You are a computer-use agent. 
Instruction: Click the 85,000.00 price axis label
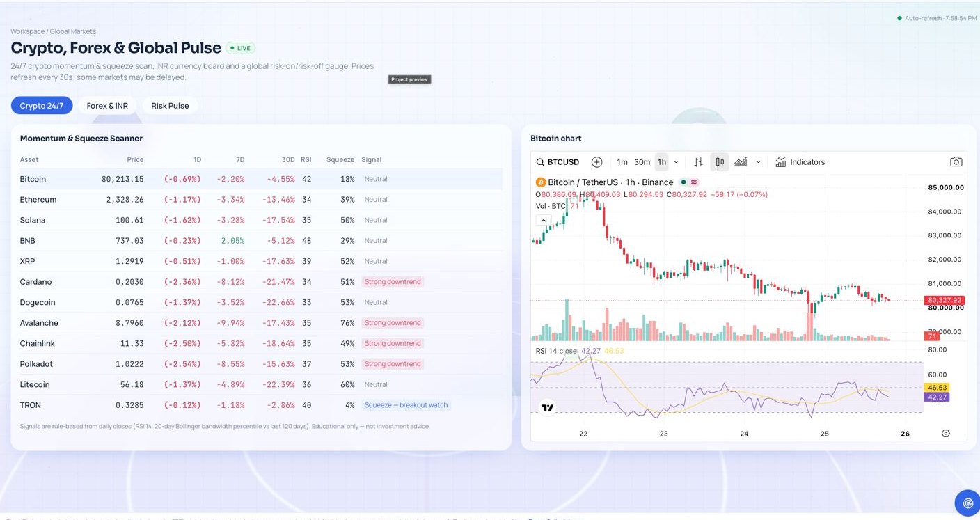[x=946, y=187]
